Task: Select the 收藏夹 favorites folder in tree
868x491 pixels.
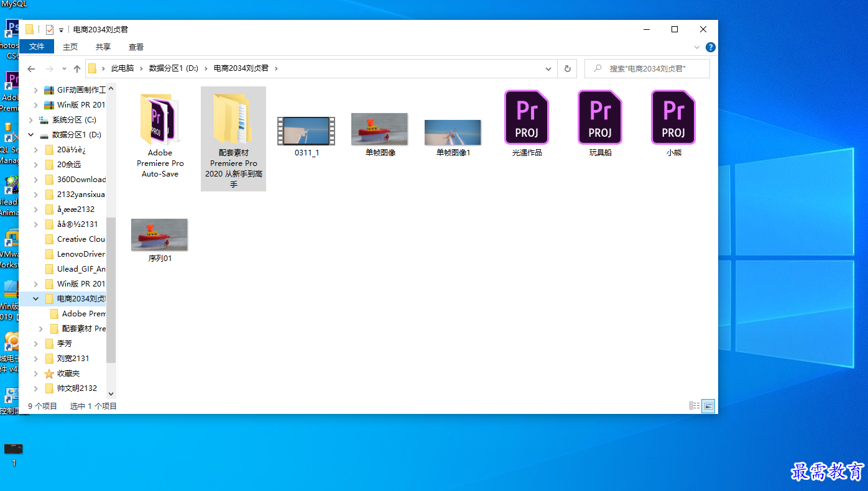Action: coord(62,374)
